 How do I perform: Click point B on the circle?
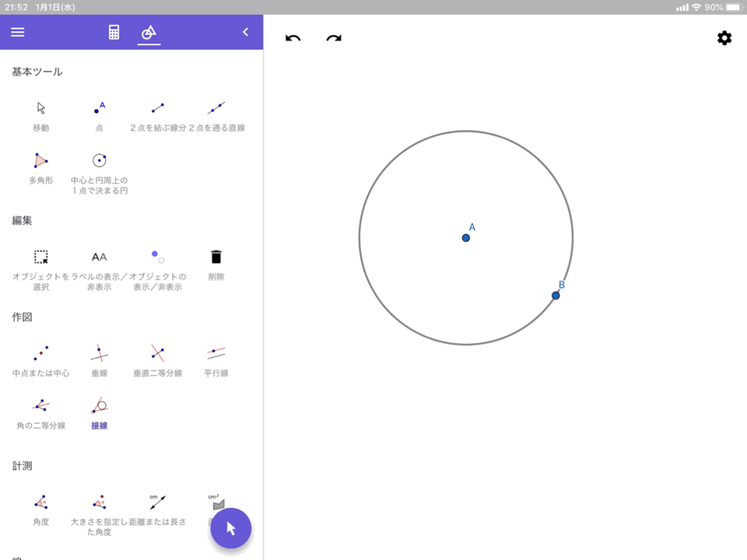click(x=556, y=296)
